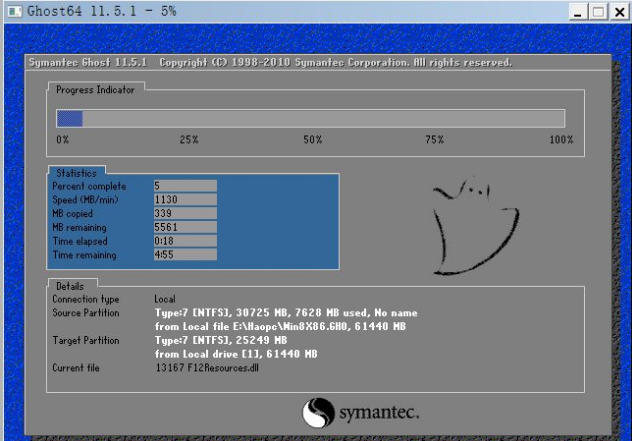The height and width of the screenshot is (441, 632).
Task: Click the 100% label of progress indicator
Action: [560, 141]
